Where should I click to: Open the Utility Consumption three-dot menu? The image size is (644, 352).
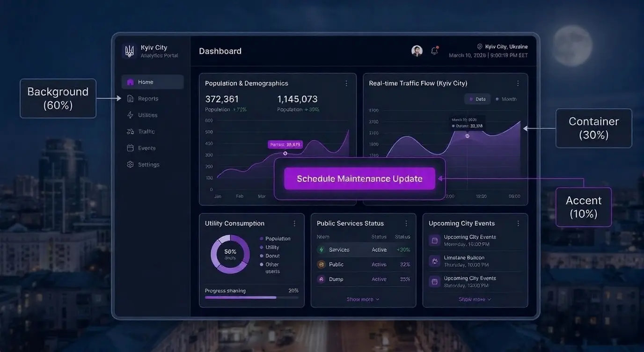point(294,223)
